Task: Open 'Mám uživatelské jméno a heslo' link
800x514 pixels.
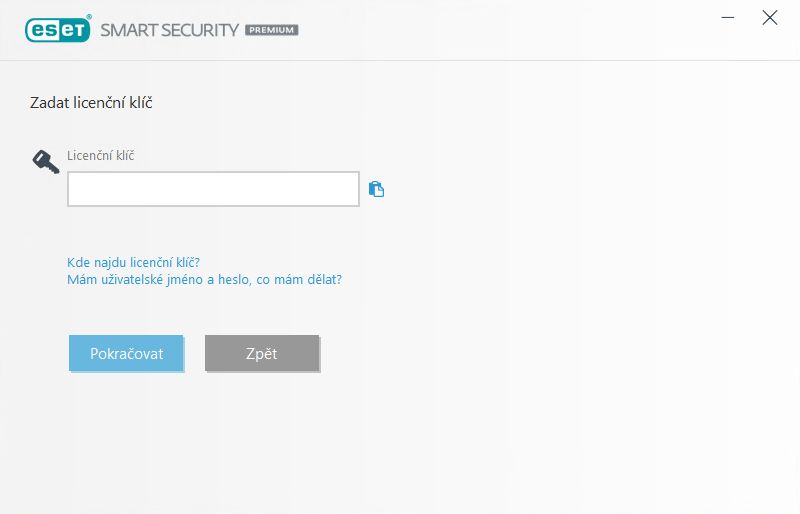Action: pyautogui.click(x=204, y=280)
